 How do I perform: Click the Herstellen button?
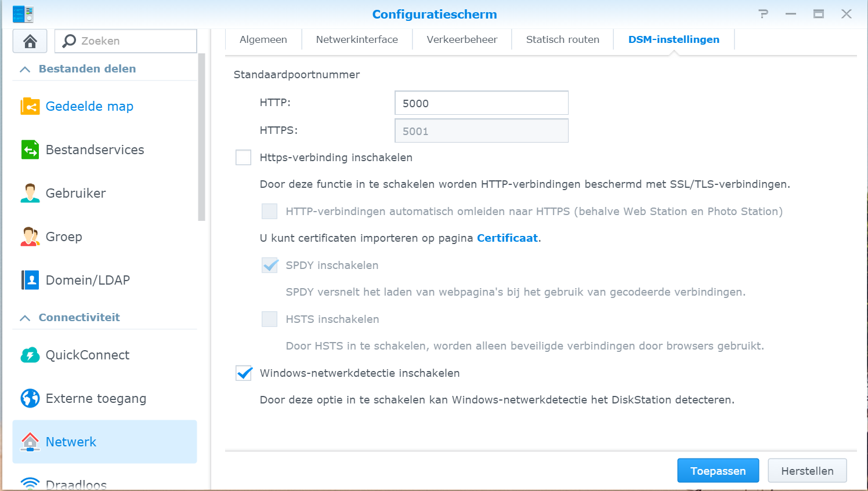[807, 471]
